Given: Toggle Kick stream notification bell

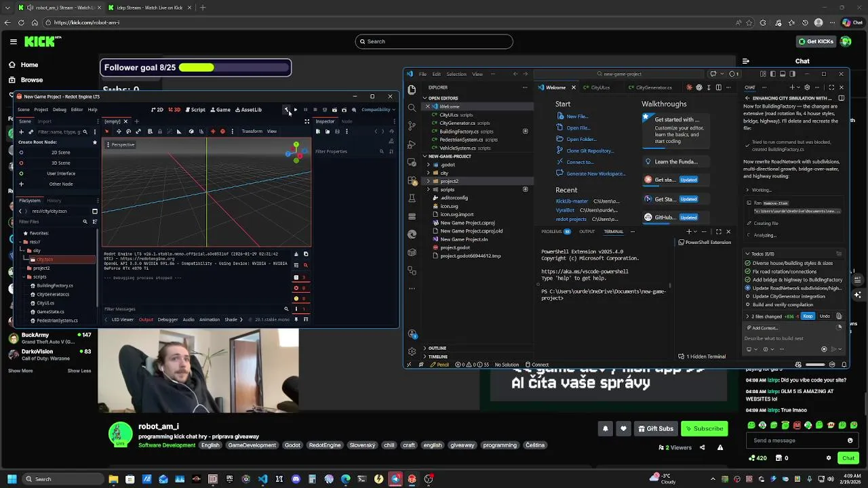Looking at the screenshot, I should [606, 428].
